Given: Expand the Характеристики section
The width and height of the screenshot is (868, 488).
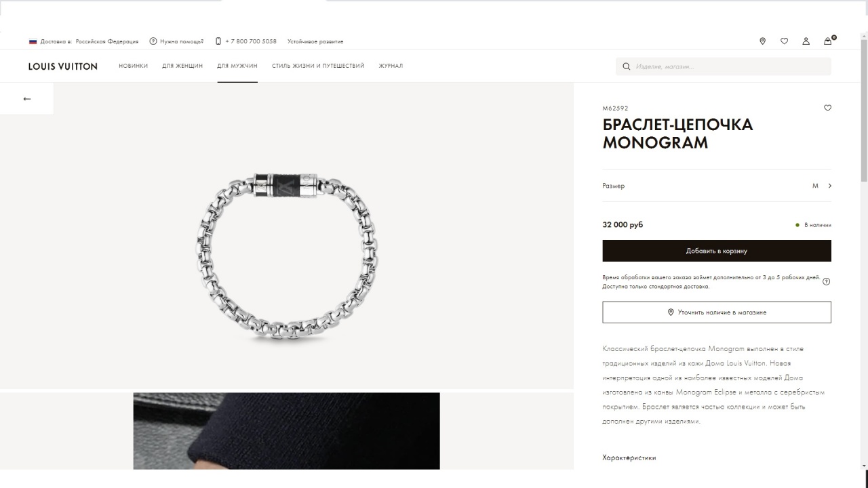Looking at the screenshot, I should coord(629,457).
